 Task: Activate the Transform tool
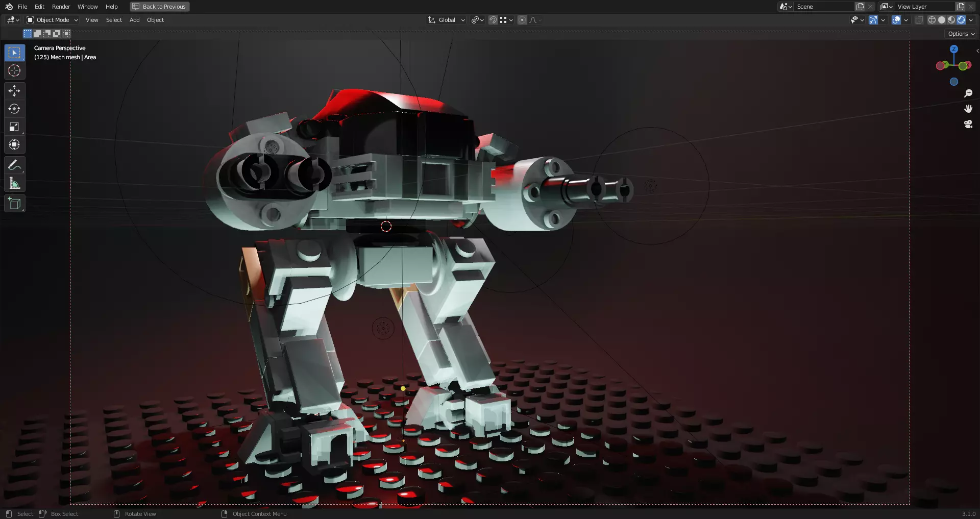tap(14, 144)
